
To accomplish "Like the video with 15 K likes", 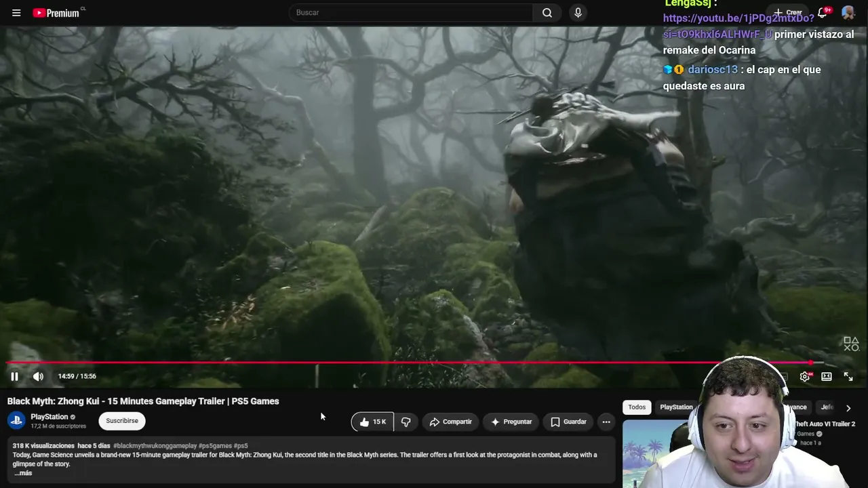I will tap(372, 422).
